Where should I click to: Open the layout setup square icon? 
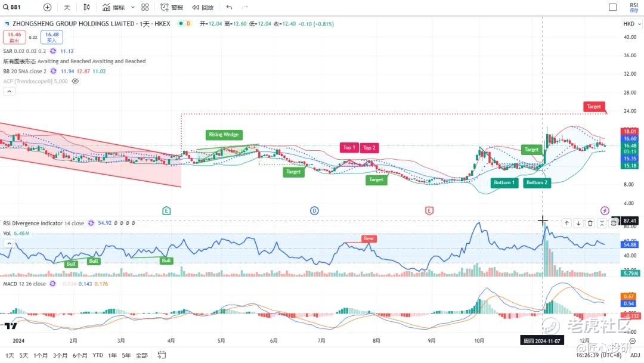tap(613, 7)
